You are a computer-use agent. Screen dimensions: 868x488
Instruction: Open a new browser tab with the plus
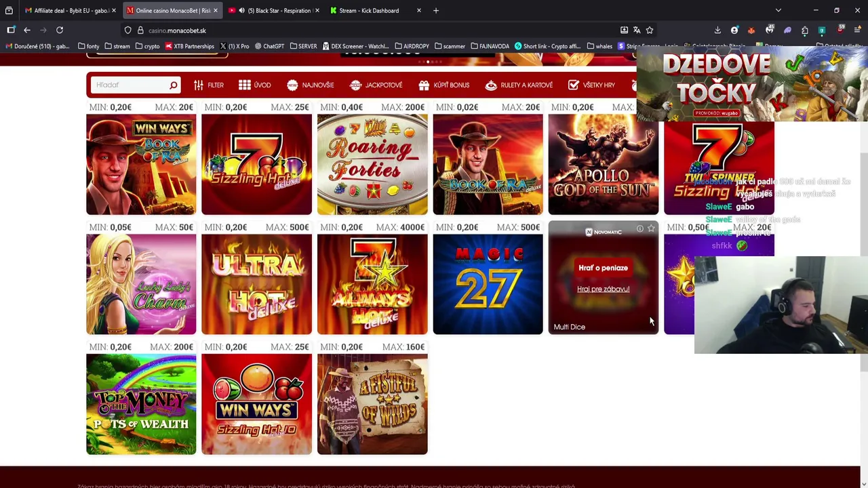coord(436,10)
